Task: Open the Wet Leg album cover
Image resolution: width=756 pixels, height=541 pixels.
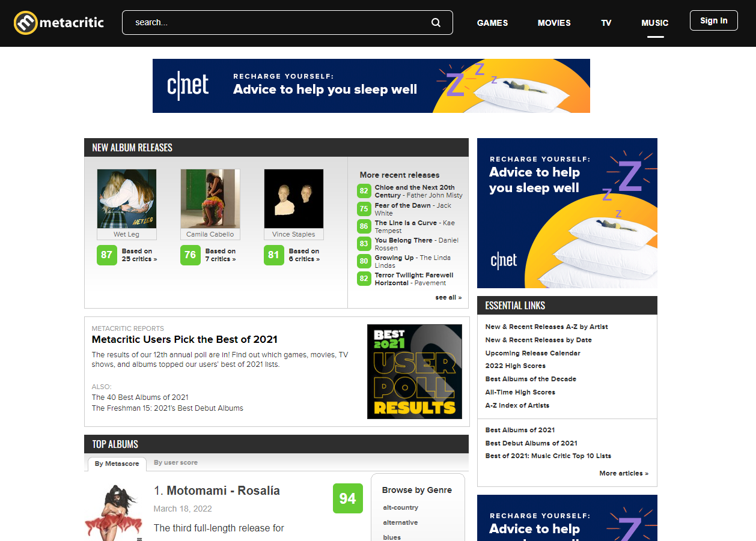Action: point(127,199)
